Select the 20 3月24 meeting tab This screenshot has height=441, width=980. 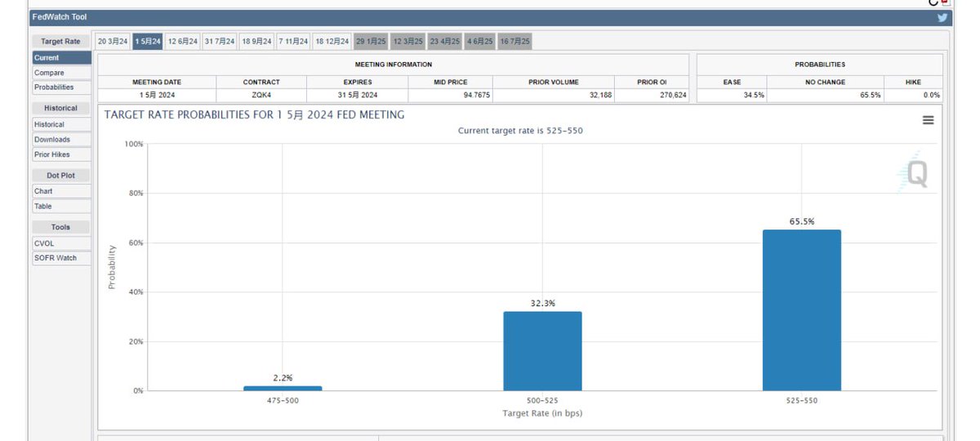[x=113, y=41]
